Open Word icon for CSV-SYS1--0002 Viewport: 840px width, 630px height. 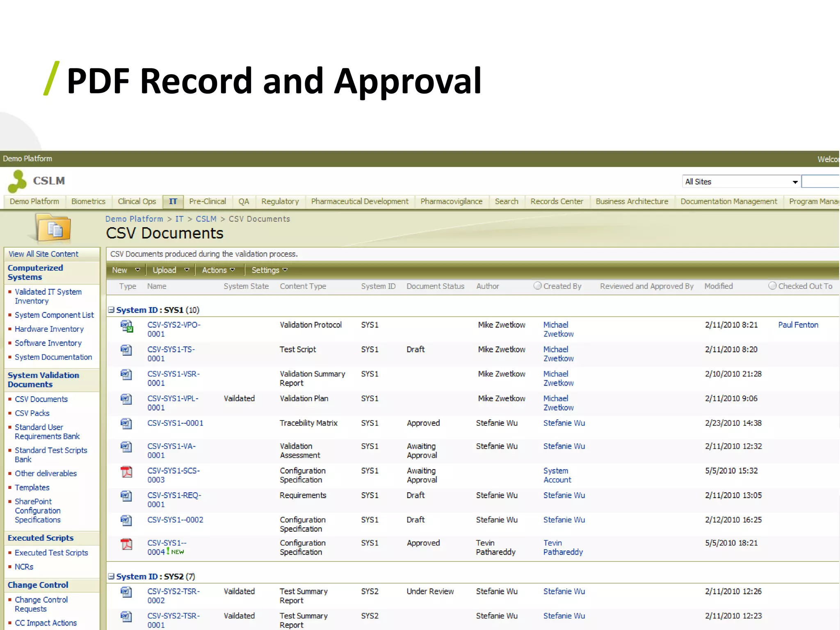(x=126, y=520)
